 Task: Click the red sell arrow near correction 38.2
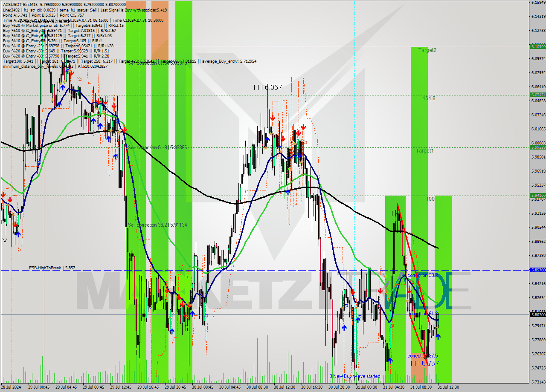coord(409,291)
